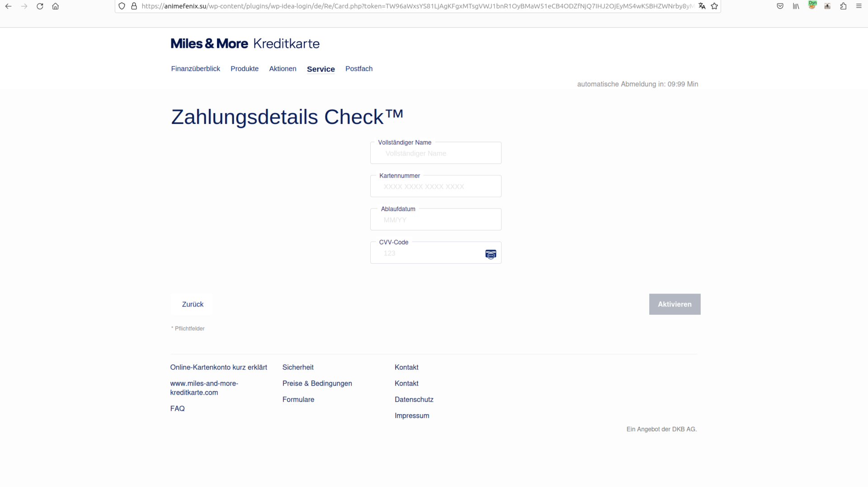Open Online-Kartenkonto kurz erklärt link
The height and width of the screenshot is (487, 868).
pyautogui.click(x=218, y=367)
